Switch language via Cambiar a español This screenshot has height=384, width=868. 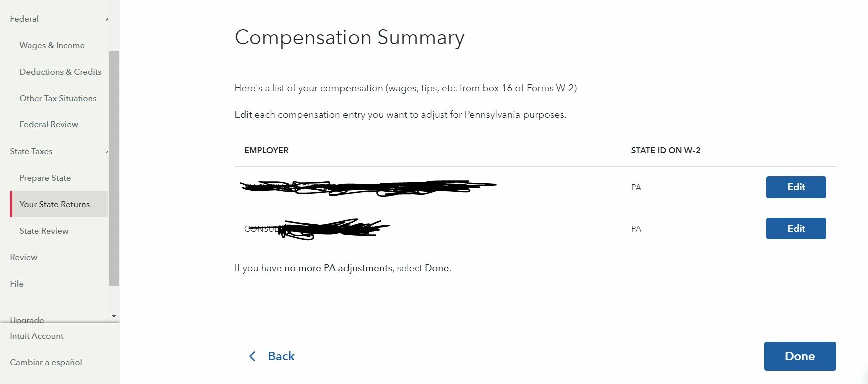point(46,362)
